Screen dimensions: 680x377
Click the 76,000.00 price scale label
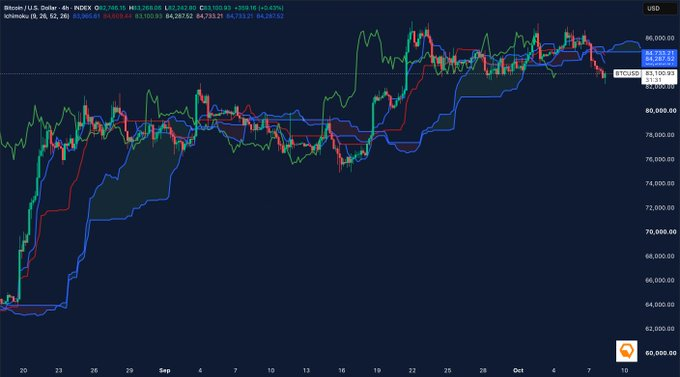tap(660, 159)
